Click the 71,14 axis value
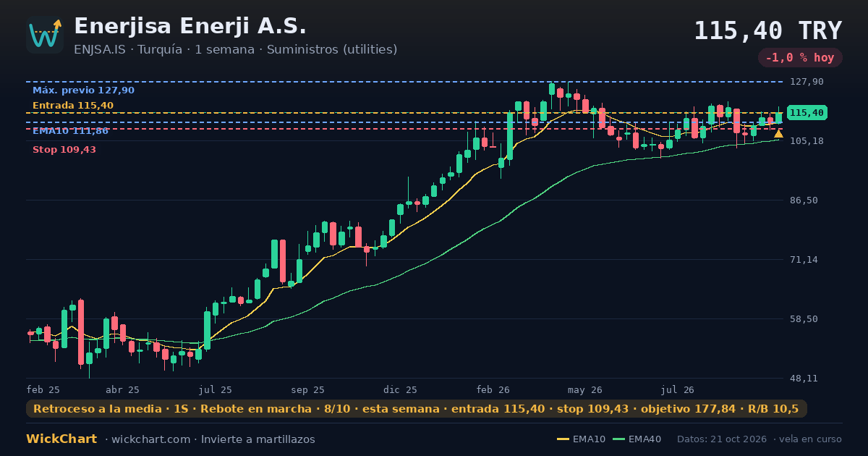 [x=804, y=260]
